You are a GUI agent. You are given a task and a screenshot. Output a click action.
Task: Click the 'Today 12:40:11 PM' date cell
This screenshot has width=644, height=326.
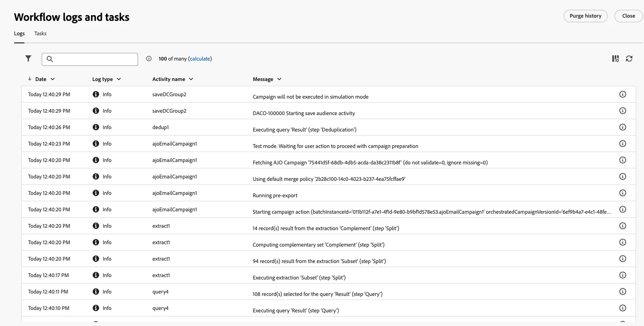[x=48, y=292]
